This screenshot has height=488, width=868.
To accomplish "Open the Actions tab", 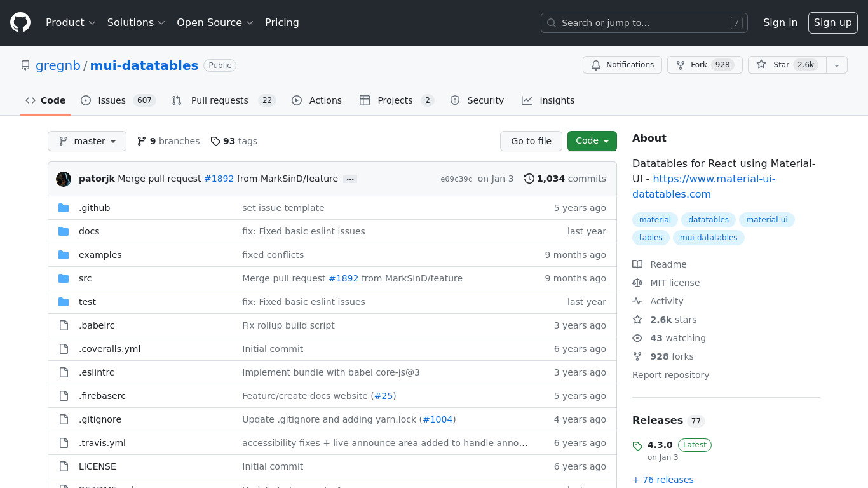I will click(x=316, y=100).
